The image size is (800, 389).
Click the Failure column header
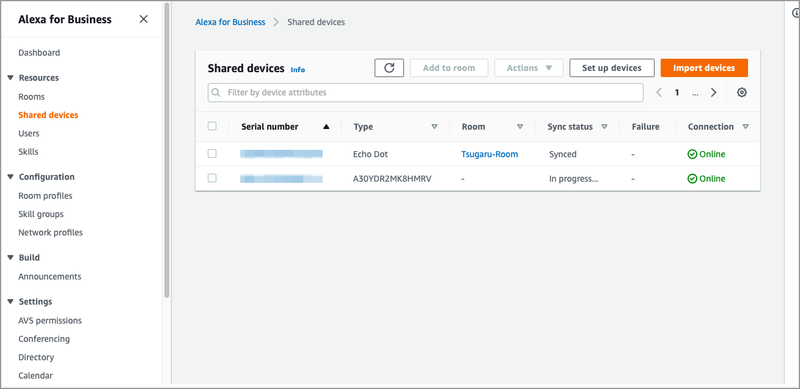tap(645, 127)
